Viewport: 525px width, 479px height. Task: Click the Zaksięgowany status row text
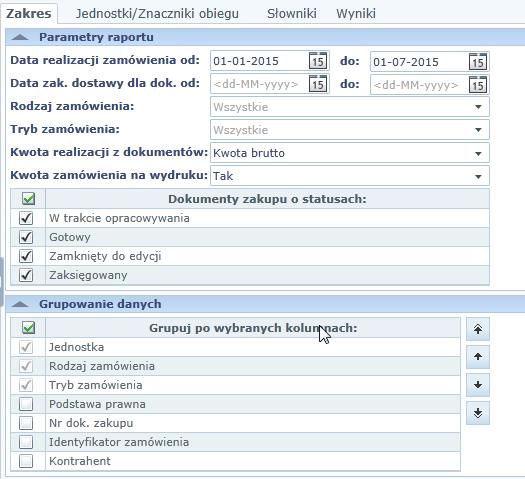pos(88,275)
